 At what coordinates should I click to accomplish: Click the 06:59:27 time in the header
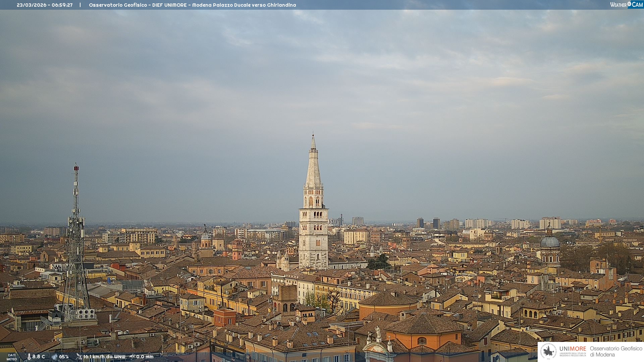tap(62, 5)
